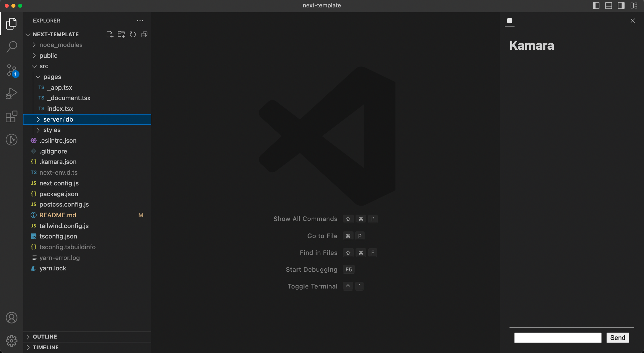Open package.json file

point(87,194)
